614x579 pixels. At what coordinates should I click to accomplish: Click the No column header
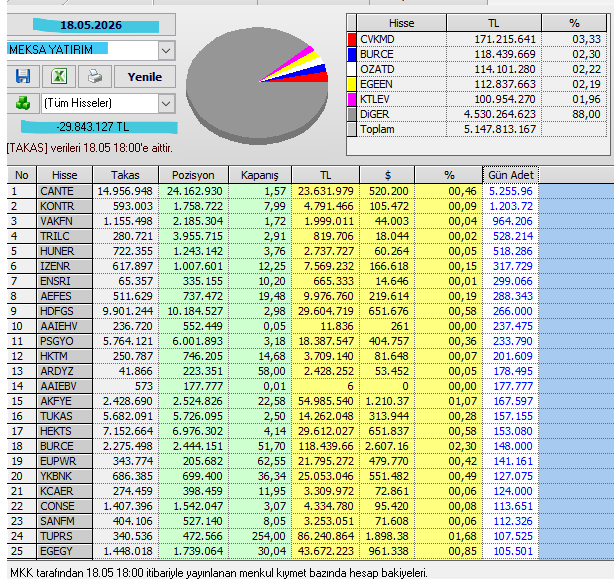[x=22, y=175]
